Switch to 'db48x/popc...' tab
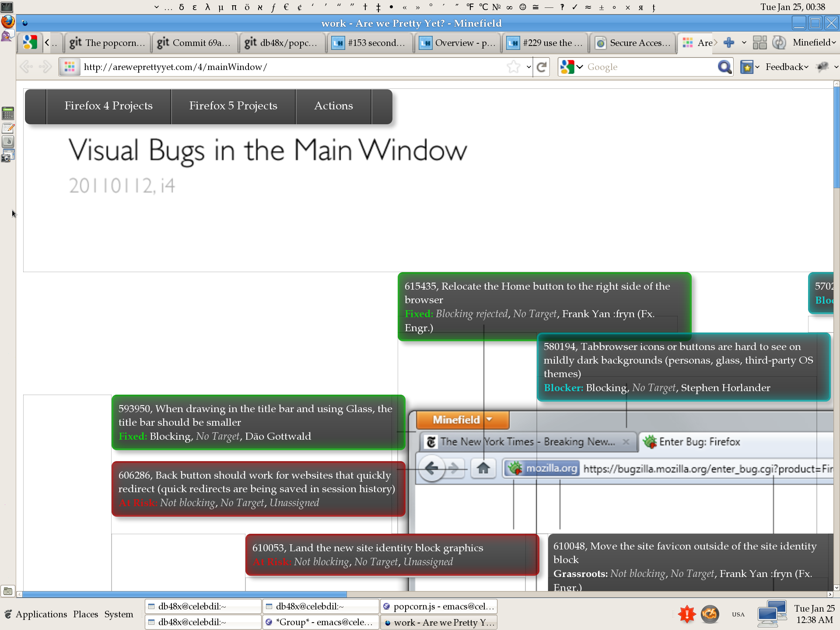 [282, 42]
